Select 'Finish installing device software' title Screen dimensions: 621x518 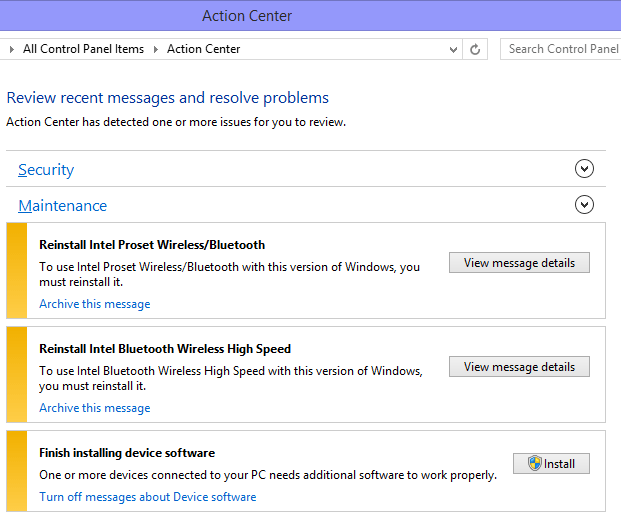tap(127, 453)
